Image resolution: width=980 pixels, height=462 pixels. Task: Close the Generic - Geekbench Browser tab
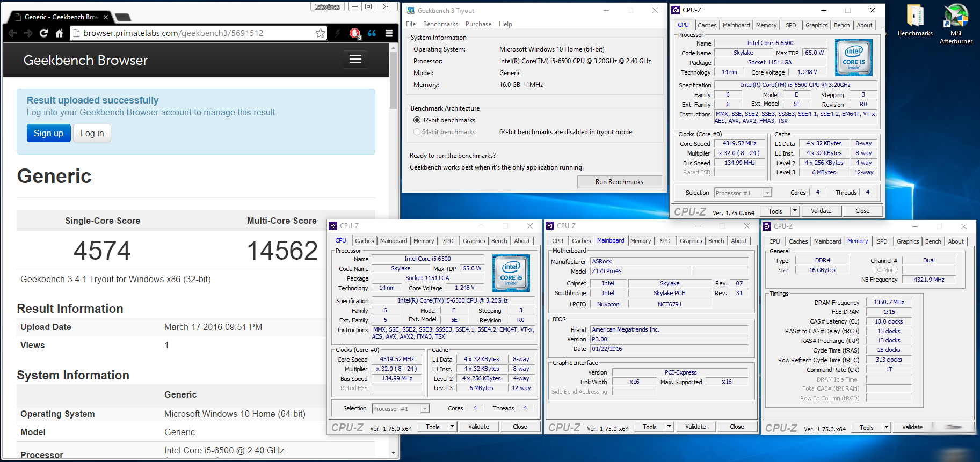coord(106,17)
